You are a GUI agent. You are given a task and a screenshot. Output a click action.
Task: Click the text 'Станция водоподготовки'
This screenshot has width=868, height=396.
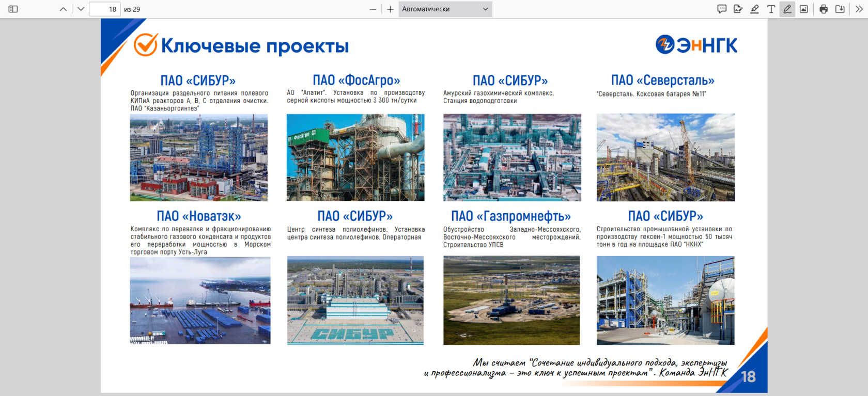[x=480, y=101]
